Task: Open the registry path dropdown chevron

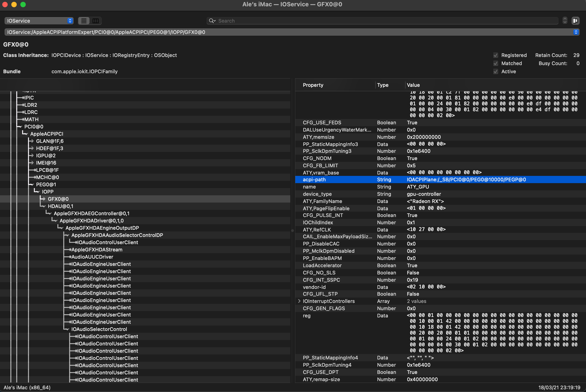Action: tap(576, 32)
